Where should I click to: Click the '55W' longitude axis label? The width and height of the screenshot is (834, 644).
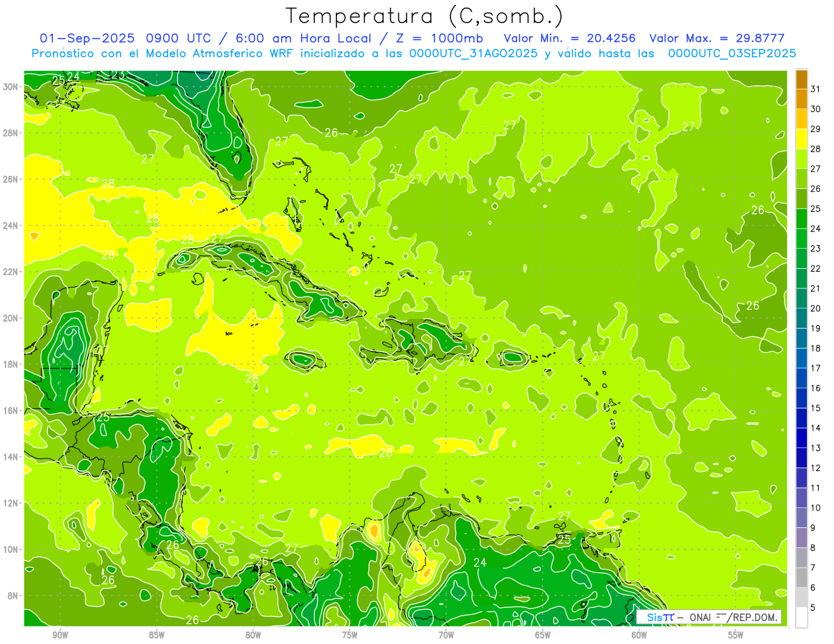(x=736, y=635)
